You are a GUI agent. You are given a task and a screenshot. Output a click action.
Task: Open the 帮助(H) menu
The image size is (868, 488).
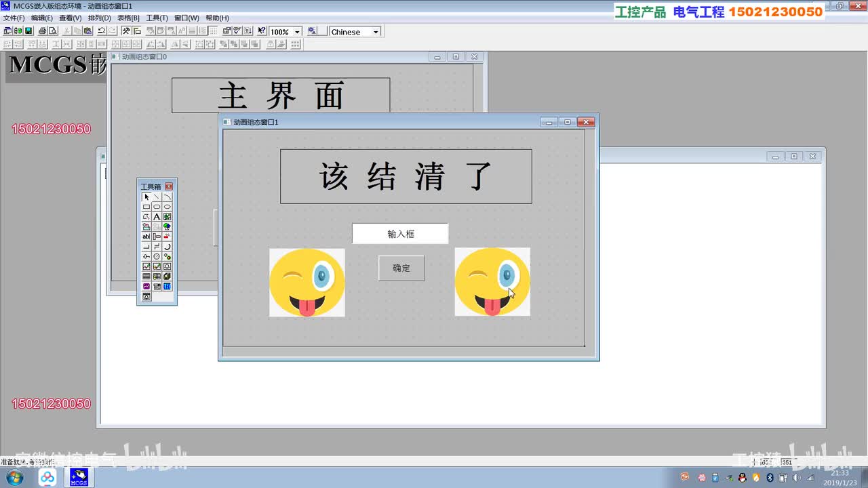[217, 18]
